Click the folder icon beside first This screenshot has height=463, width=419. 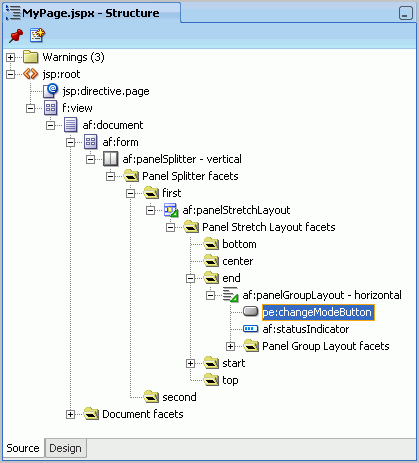click(x=151, y=193)
